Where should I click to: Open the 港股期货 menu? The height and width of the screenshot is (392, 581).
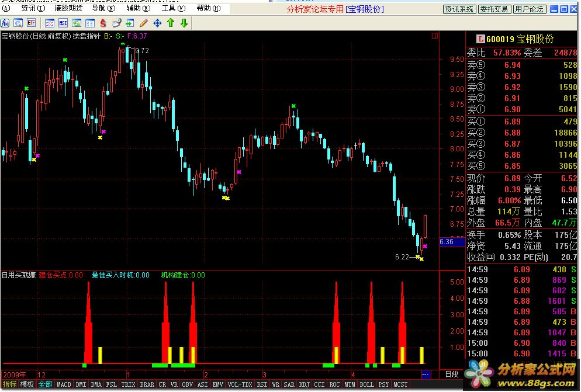click(x=68, y=8)
